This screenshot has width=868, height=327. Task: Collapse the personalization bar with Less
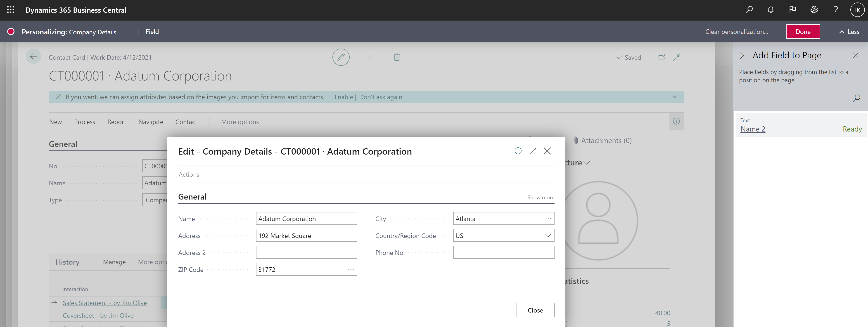point(849,32)
